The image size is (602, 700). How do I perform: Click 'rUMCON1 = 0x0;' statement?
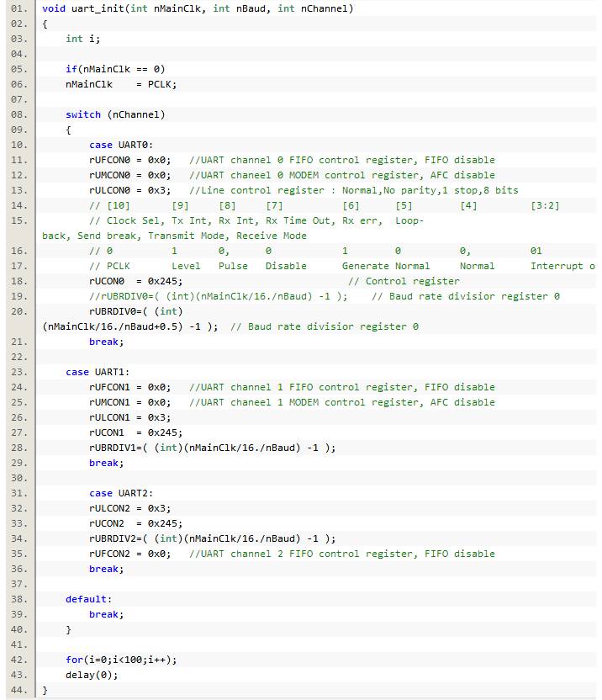[129, 403]
